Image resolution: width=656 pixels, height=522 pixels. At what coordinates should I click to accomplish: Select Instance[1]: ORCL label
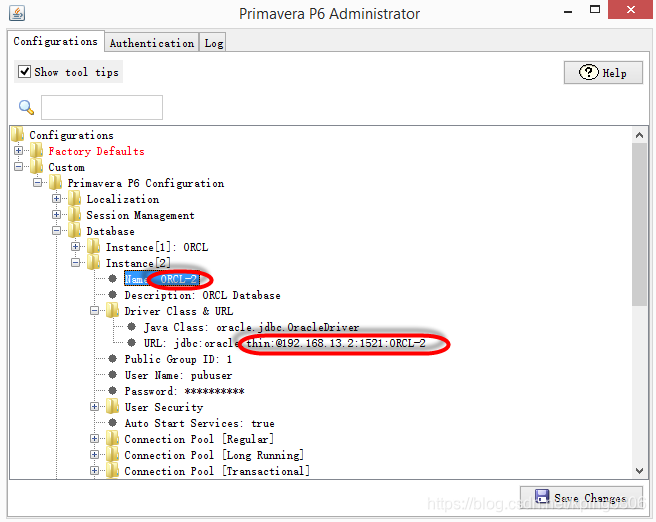[157, 247]
